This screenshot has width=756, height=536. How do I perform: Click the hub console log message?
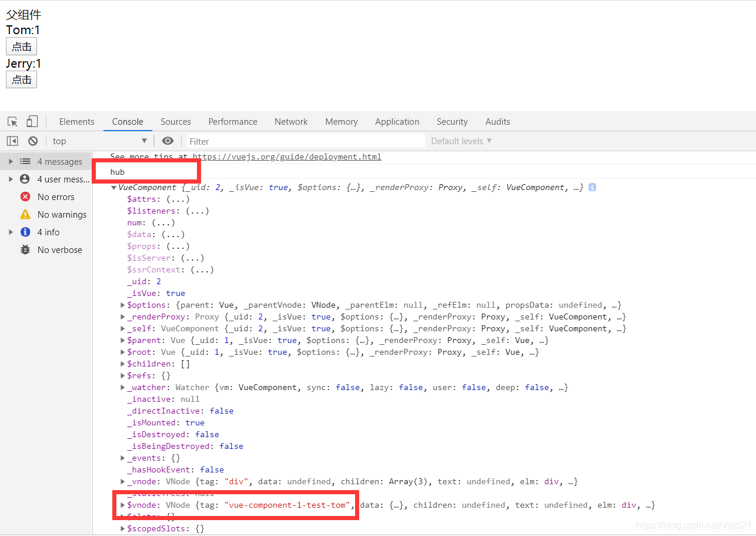[x=118, y=172]
